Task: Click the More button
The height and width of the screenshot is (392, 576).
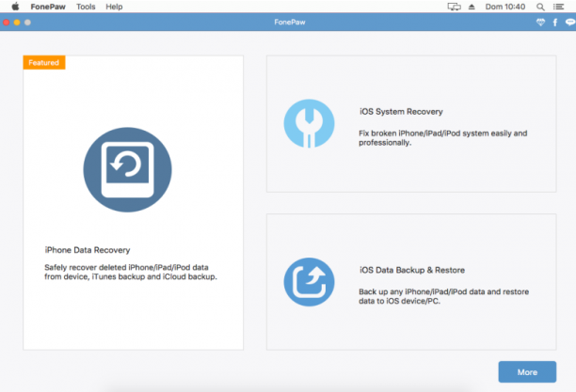Action: (527, 372)
